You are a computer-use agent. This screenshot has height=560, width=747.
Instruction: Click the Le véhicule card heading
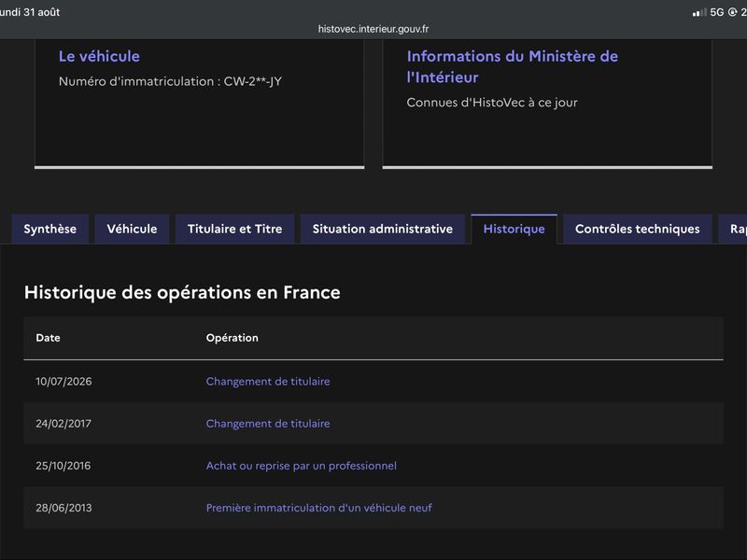[x=99, y=56]
